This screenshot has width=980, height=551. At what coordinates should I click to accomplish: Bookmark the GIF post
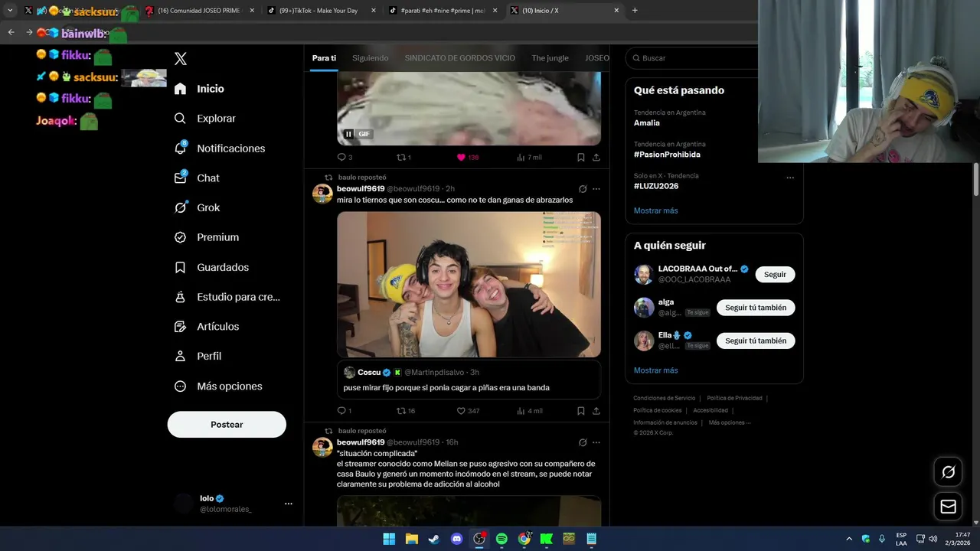(x=581, y=157)
